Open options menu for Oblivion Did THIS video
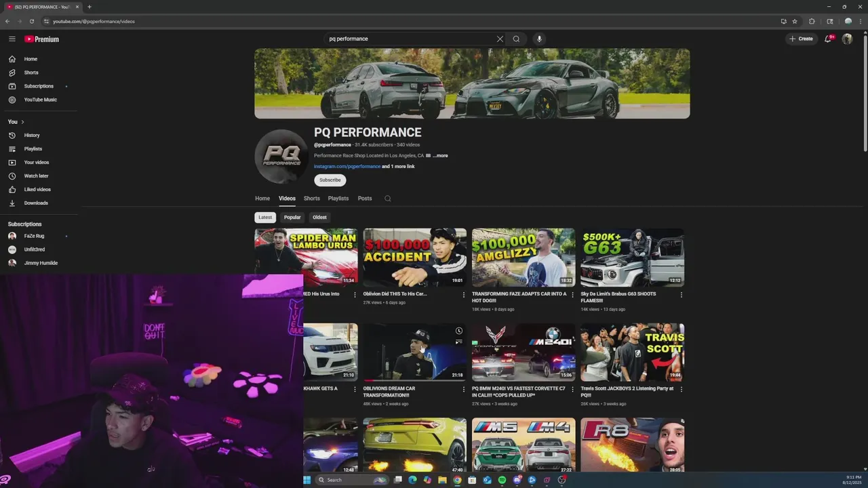 click(x=464, y=295)
